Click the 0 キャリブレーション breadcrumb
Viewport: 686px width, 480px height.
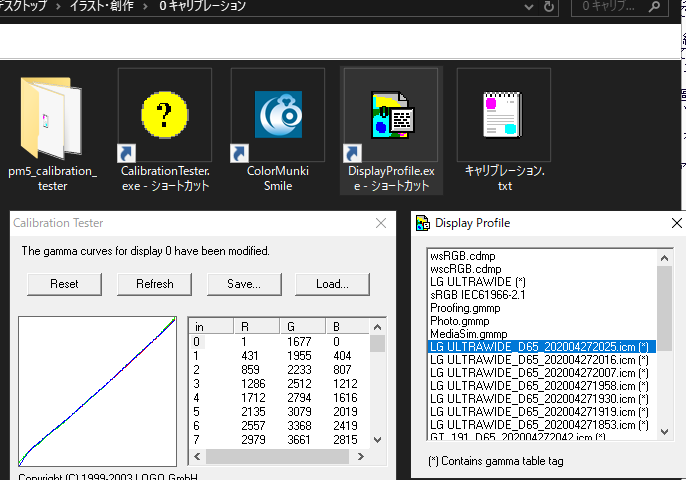203,6
